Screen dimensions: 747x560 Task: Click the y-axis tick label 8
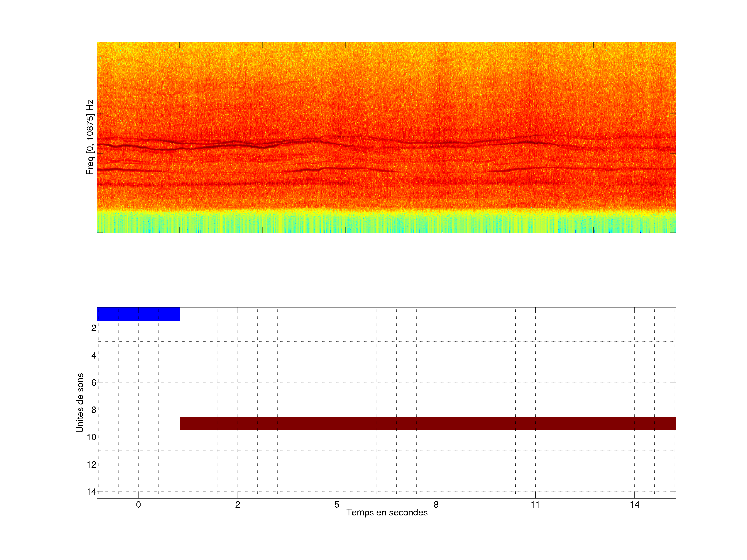tap(94, 410)
